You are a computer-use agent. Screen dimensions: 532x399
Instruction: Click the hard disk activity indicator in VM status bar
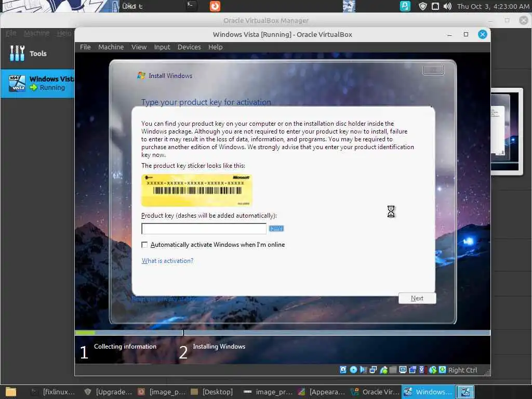343,370
